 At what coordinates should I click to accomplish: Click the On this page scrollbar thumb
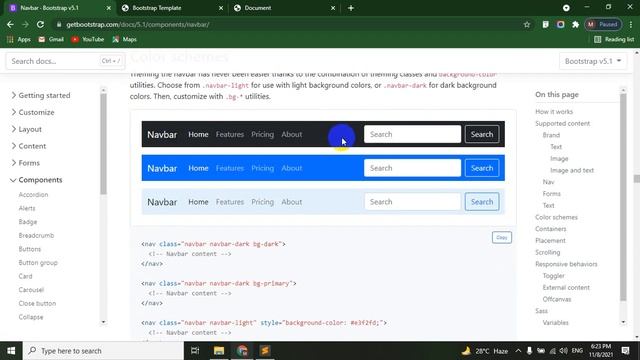[x=623, y=197]
